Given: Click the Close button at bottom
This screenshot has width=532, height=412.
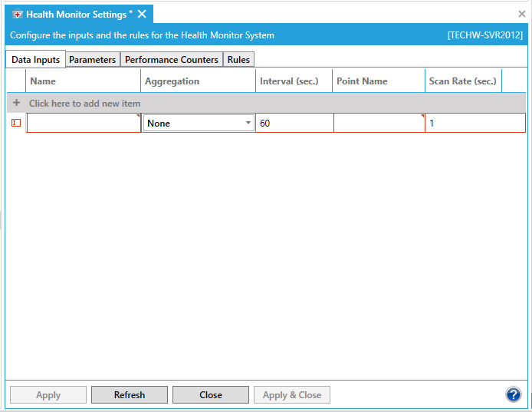Looking at the screenshot, I should [210, 395].
